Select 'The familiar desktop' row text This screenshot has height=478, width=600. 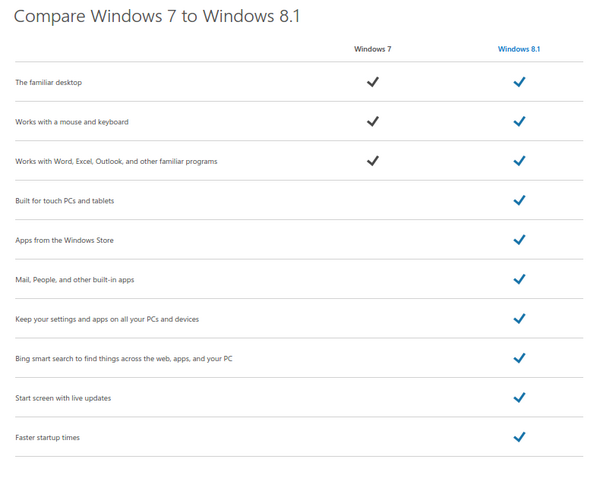pos(49,82)
